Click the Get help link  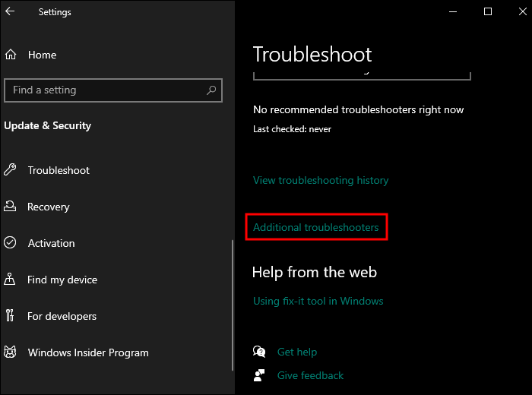tap(297, 352)
